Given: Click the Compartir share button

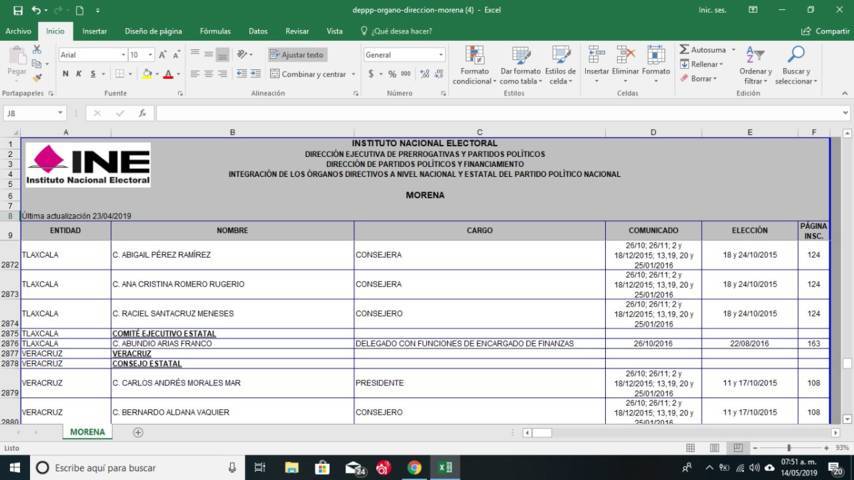Looking at the screenshot, I should 826,31.
